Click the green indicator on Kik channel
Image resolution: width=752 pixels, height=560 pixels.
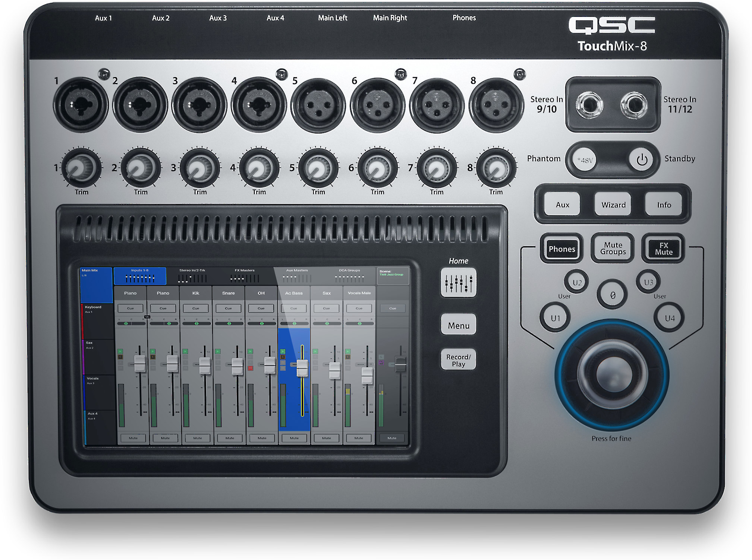tap(185, 351)
